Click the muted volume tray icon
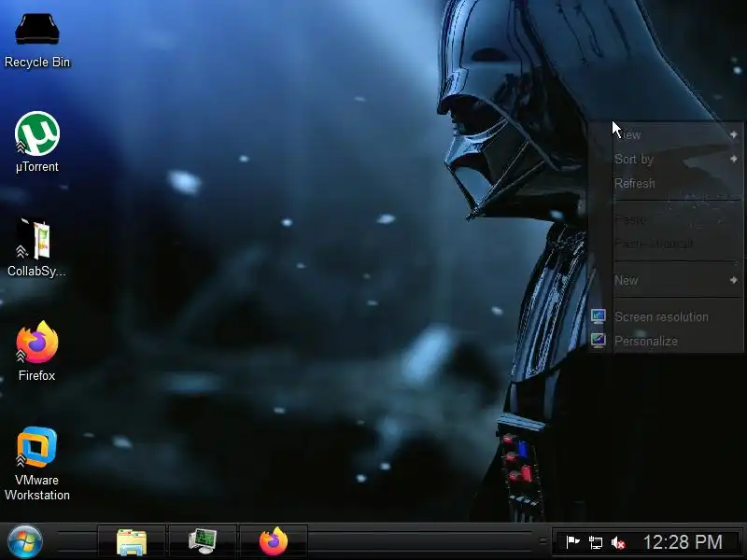 [618, 542]
